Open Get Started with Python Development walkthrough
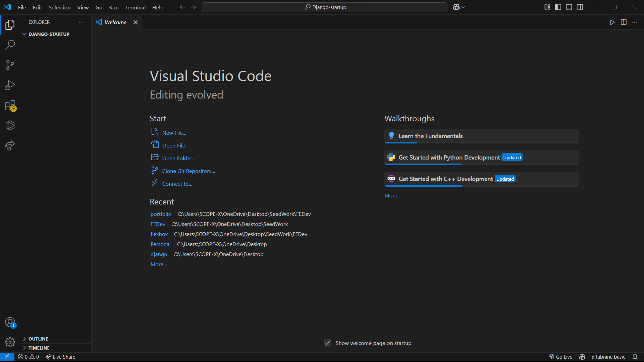644x362 pixels. click(x=481, y=158)
